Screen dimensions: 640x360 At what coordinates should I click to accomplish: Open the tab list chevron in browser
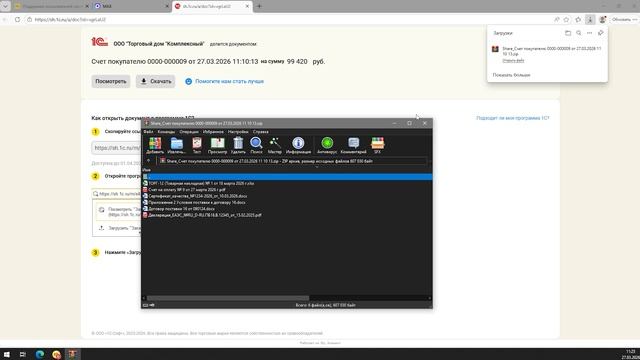click(x=5, y=6)
